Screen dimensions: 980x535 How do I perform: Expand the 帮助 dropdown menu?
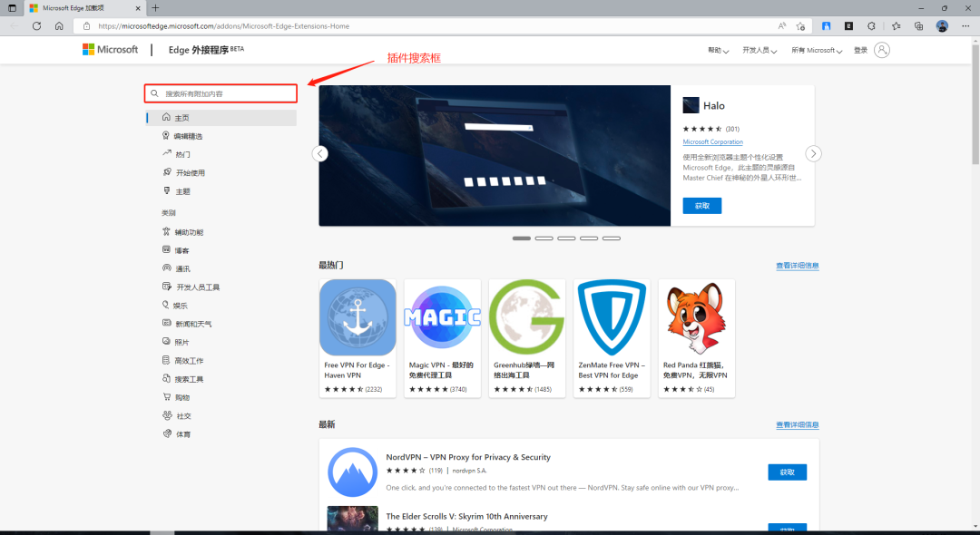[x=718, y=51]
